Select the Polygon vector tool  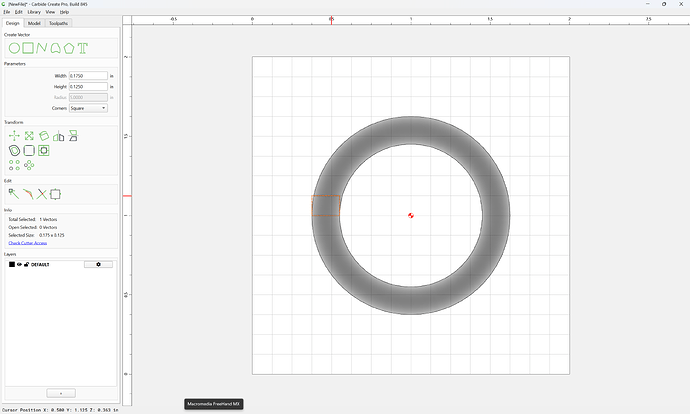pos(69,48)
